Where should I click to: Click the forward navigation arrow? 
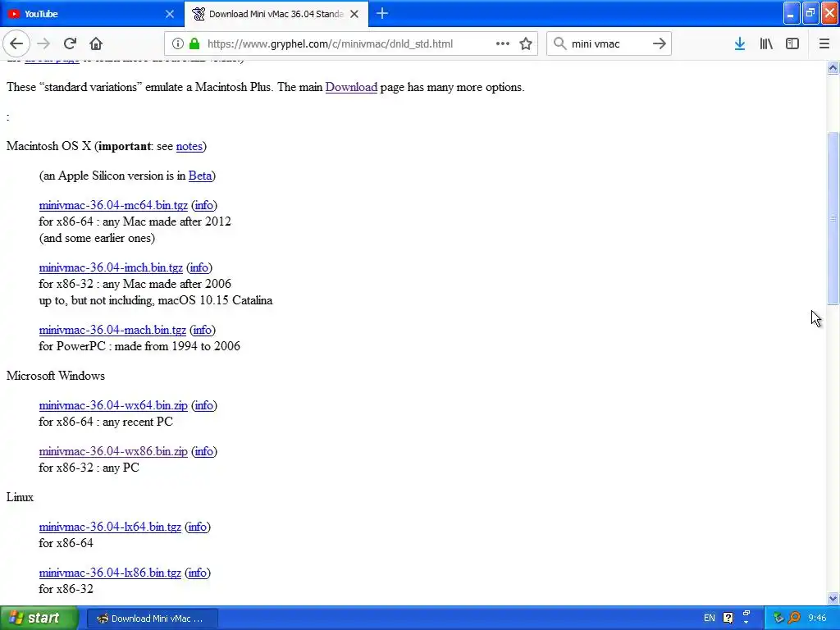[43, 44]
